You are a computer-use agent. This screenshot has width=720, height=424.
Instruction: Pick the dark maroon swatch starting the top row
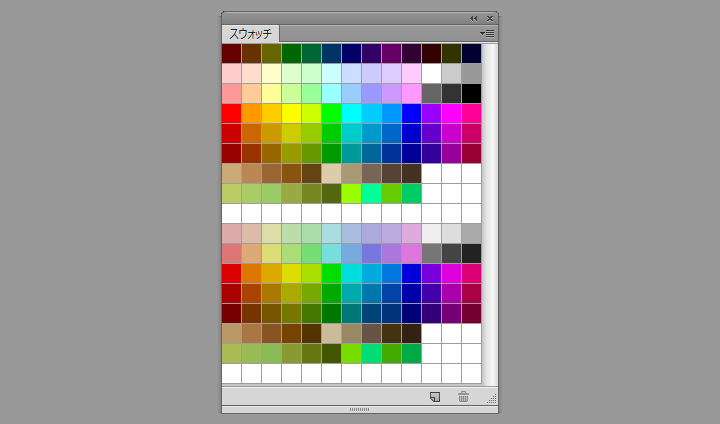pos(231,54)
